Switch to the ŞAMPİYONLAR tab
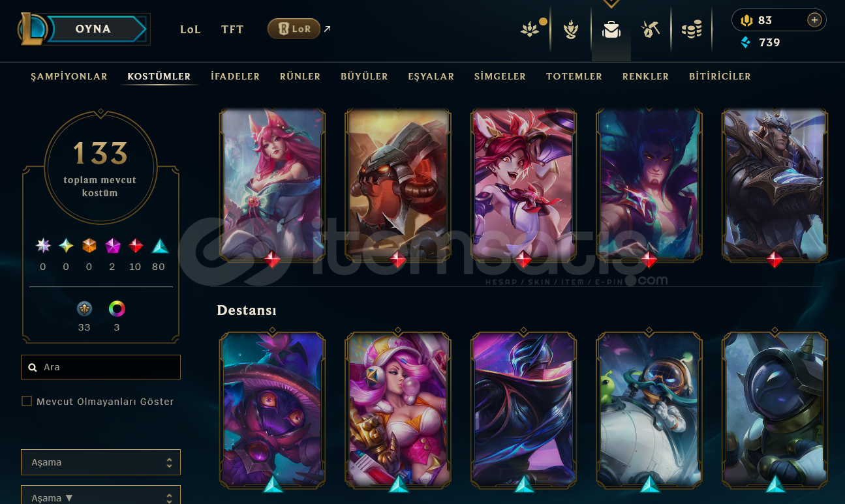845x504 pixels. [69, 76]
